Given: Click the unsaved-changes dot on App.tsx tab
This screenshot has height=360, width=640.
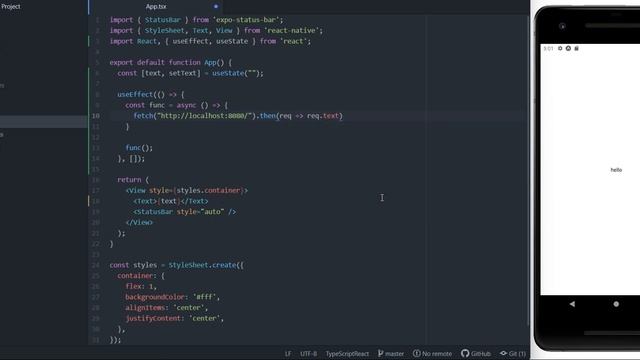Looking at the screenshot, I should pyautogui.click(x=216, y=7).
